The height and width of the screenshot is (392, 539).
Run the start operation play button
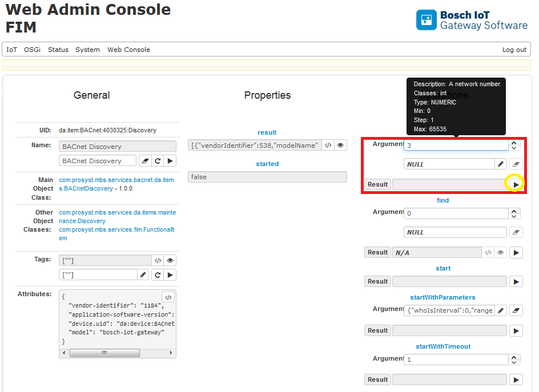click(x=516, y=281)
